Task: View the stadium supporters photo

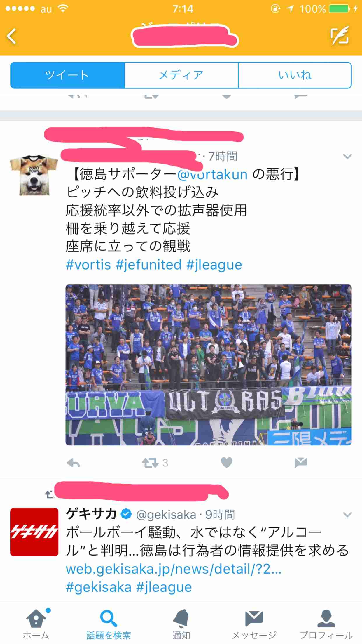Action: point(208,365)
